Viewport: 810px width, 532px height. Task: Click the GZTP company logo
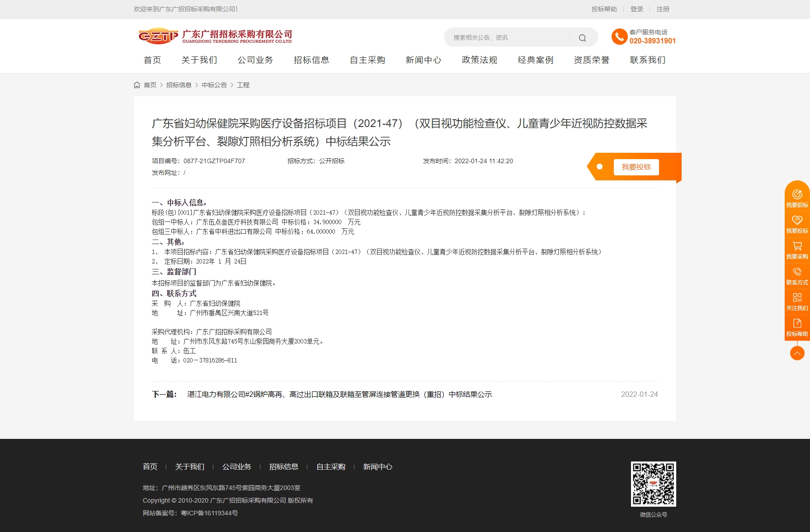click(215, 36)
